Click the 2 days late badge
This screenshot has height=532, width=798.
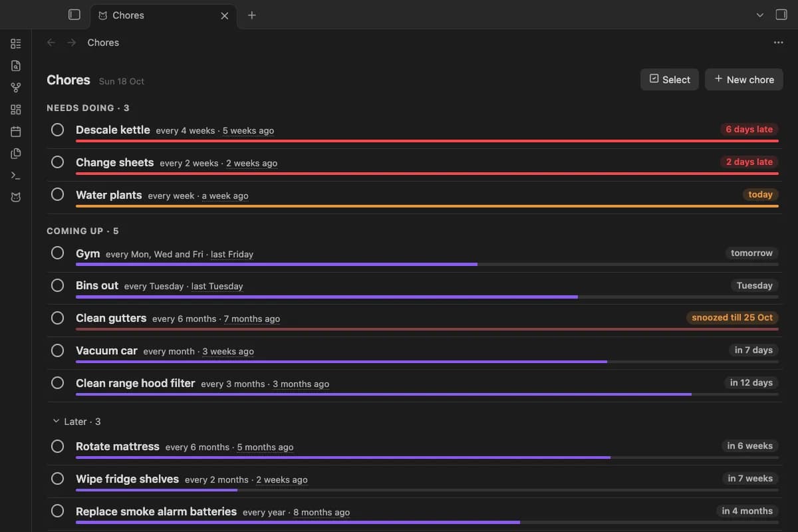click(749, 162)
